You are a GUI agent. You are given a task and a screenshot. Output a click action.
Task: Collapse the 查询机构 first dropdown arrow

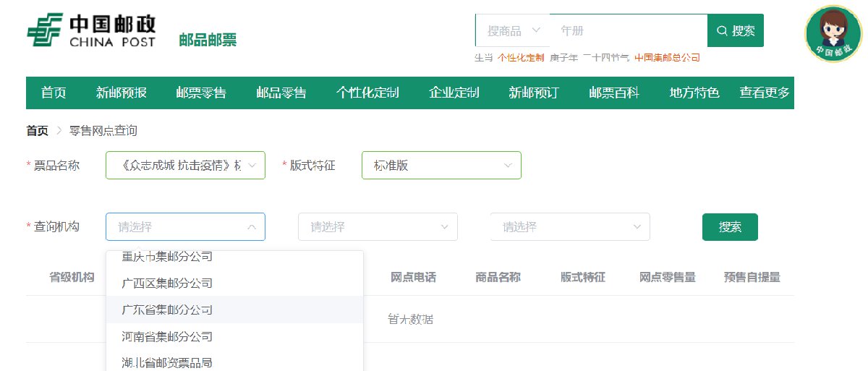pyautogui.click(x=252, y=227)
